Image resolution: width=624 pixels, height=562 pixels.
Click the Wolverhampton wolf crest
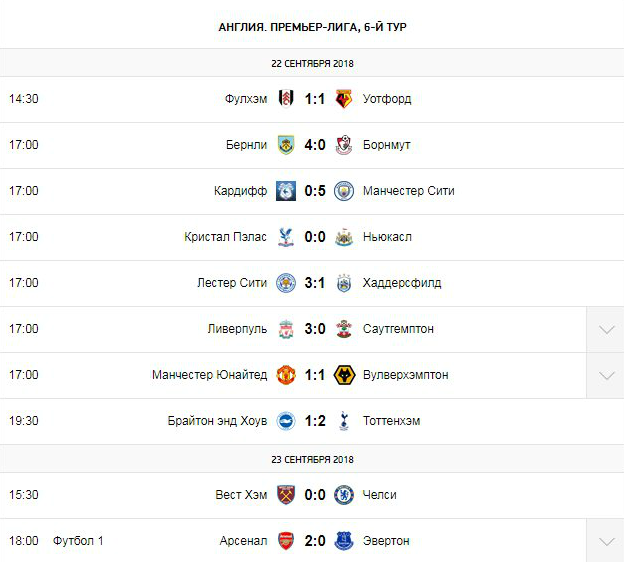point(344,375)
